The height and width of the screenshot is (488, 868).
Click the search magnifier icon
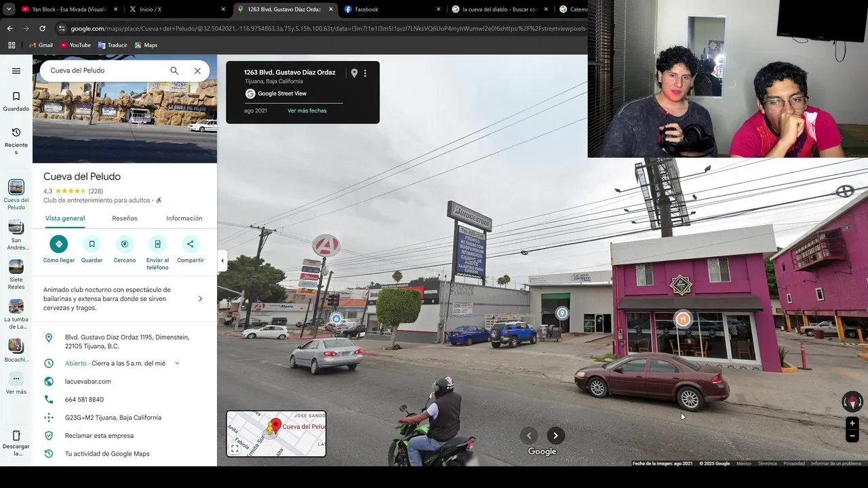[x=174, y=70]
